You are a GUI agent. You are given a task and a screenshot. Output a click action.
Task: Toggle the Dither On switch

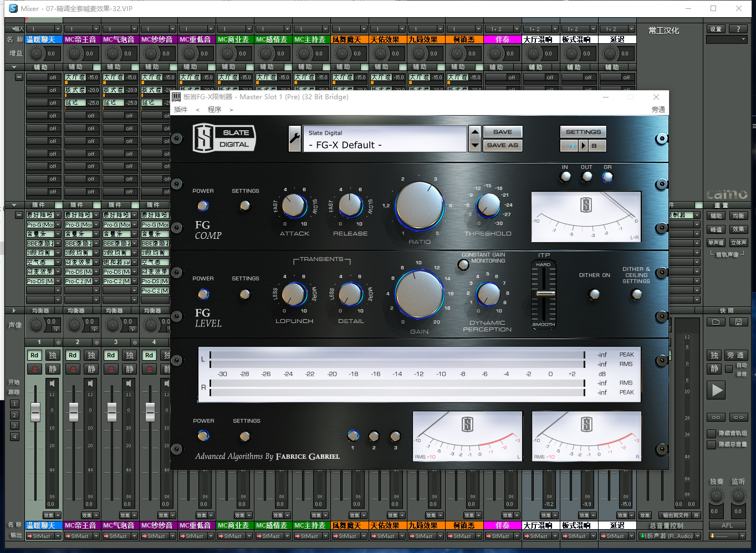pos(594,294)
